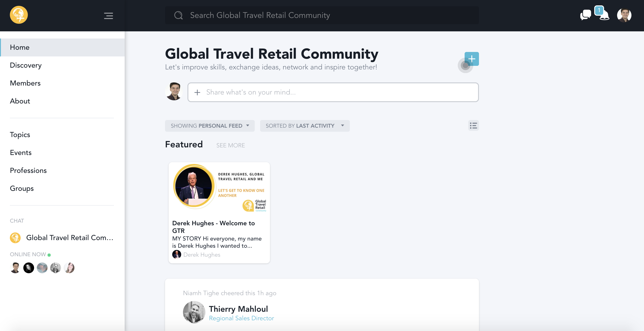Click the 'Global Travel Retail Community' page heading
The image size is (644, 331).
click(x=272, y=54)
